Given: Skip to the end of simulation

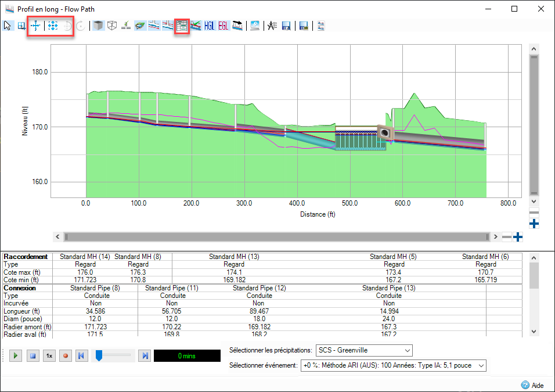Looking at the screenshot, I should click(x=145, y=355).
